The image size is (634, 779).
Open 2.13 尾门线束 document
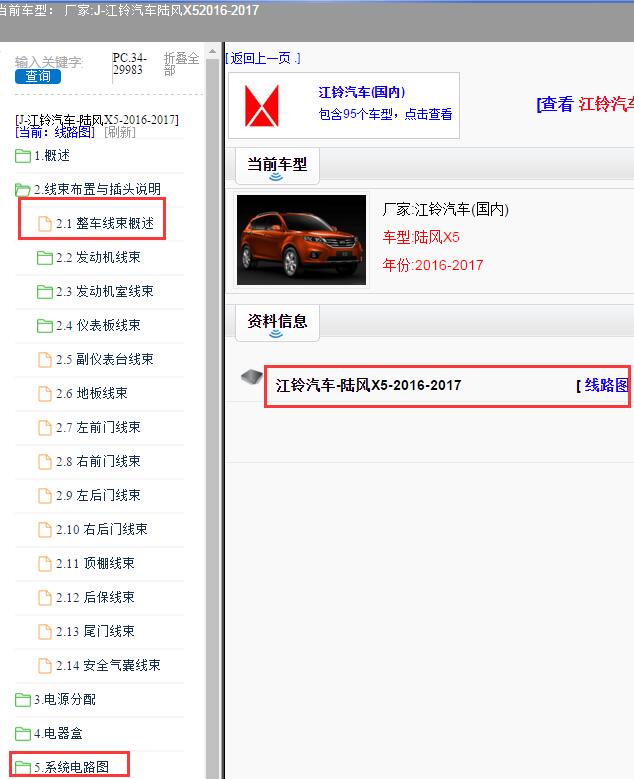(x=95, y=631)
